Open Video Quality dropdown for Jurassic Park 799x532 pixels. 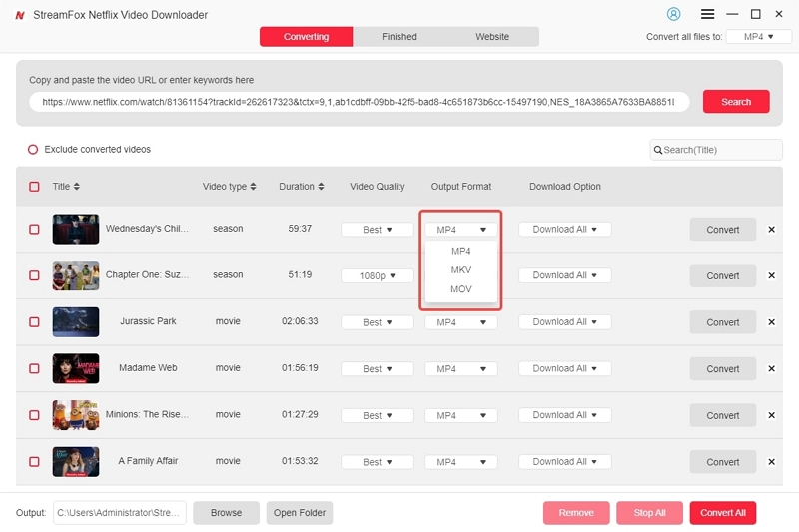[378, 322]
